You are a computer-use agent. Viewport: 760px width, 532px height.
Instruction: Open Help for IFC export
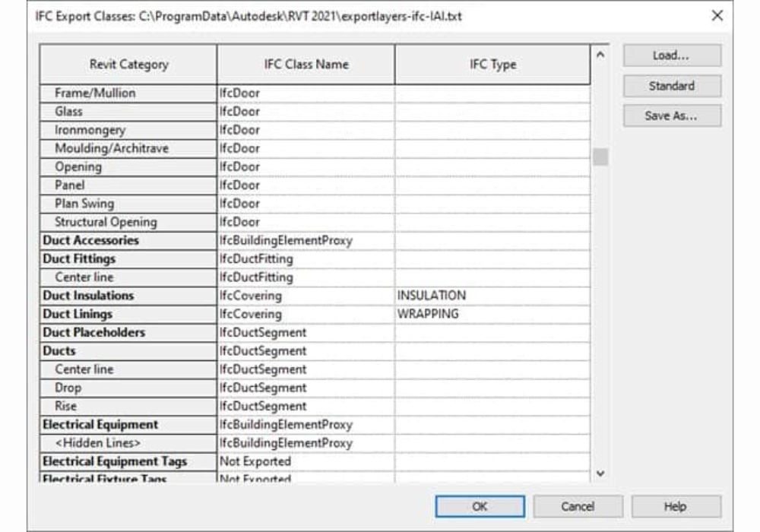click(x=676, y=506)
